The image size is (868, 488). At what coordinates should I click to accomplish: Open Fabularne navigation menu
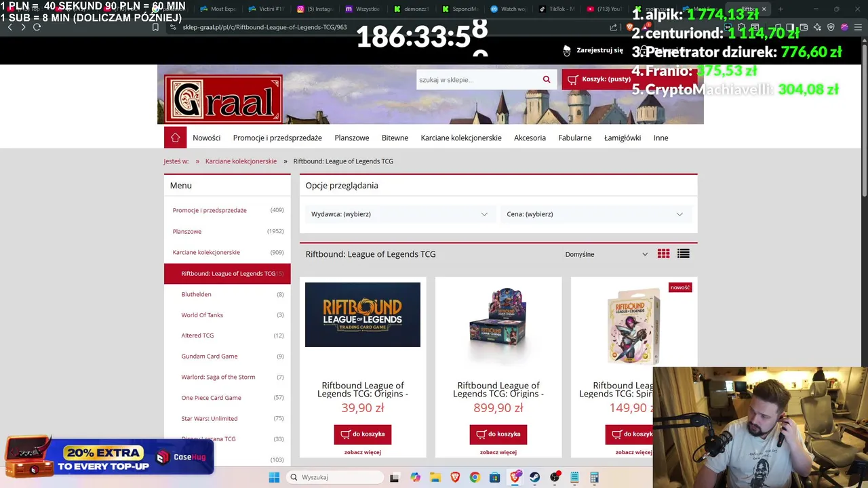coord(575,138)
